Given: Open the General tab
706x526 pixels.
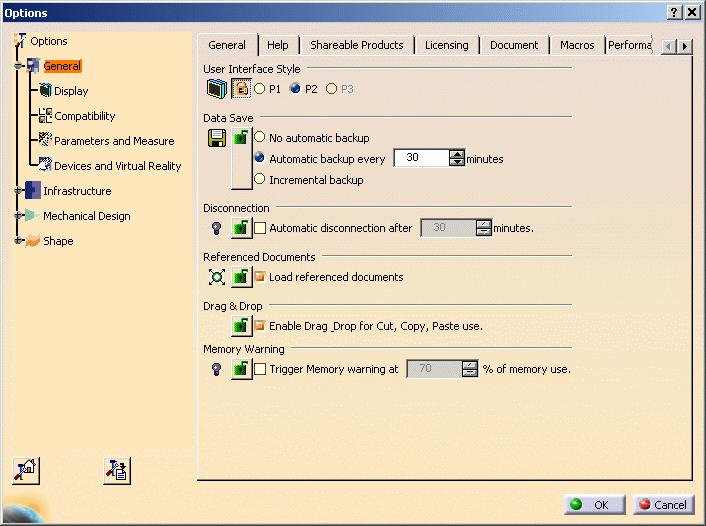Looking at the screenshot, I should click(227, 45).
